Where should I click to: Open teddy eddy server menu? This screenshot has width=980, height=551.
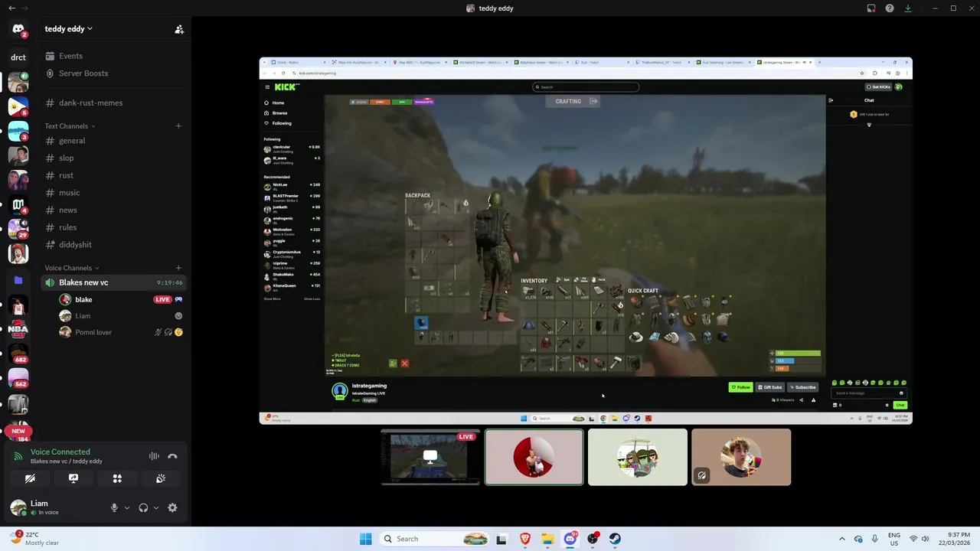(68, 29)
